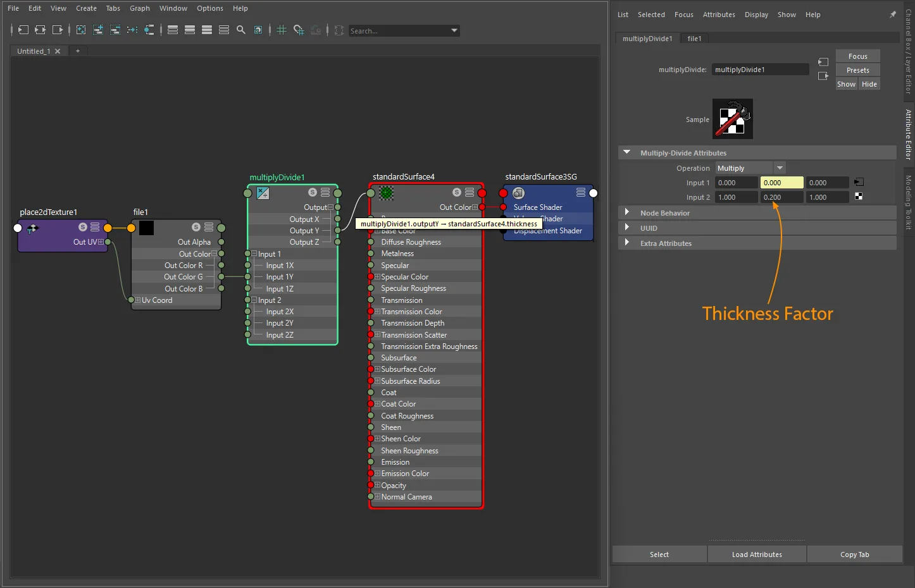Expand the UUID section
This screenshot has height=588, width=915.
[x=627, y=228]
